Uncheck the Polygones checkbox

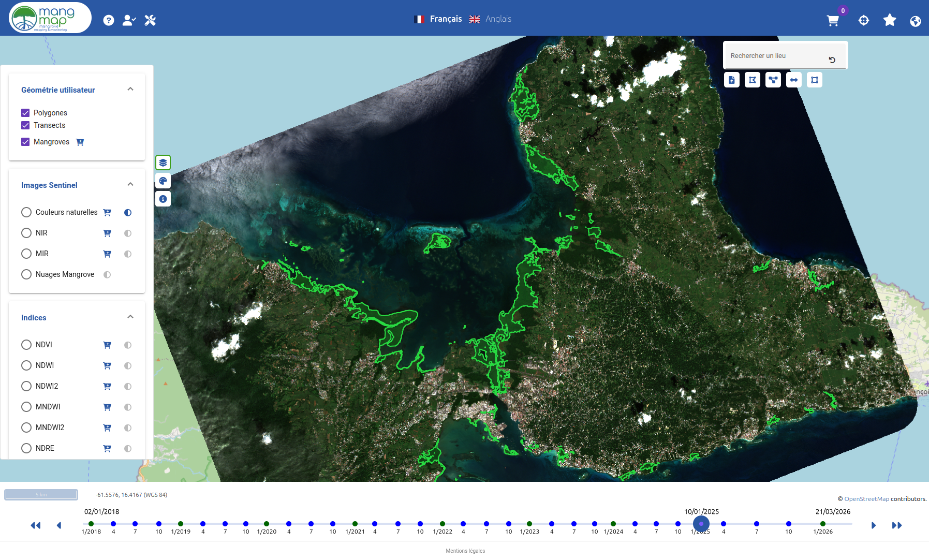tap(25, 113)
